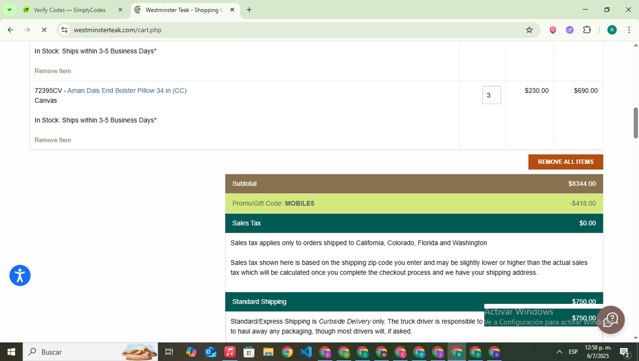Select the Standard Shipping row

coord(414,302)
